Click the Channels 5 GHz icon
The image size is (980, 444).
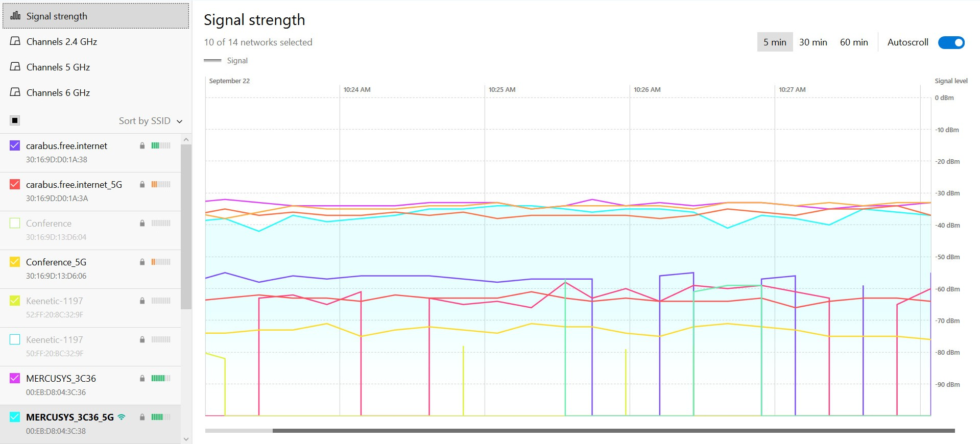pos(15,67)
